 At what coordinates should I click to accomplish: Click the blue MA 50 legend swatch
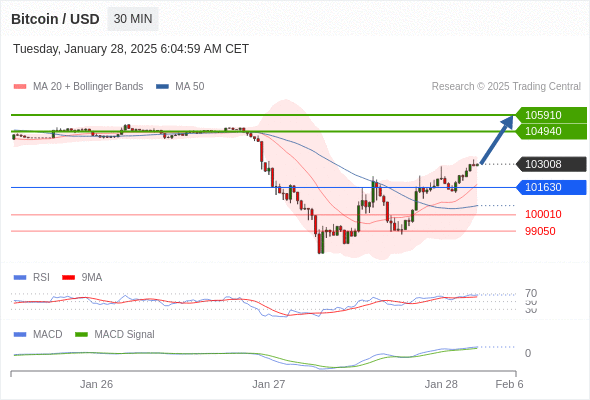click(x=162, y=87)
